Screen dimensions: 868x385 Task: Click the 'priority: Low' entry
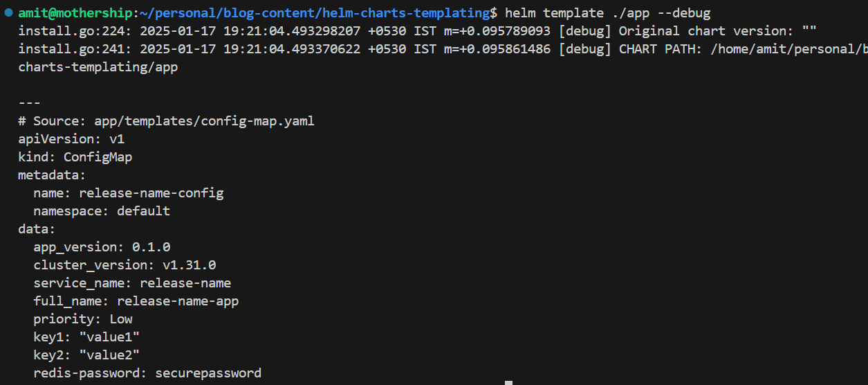pyautogui.click(x=83, y=319)
